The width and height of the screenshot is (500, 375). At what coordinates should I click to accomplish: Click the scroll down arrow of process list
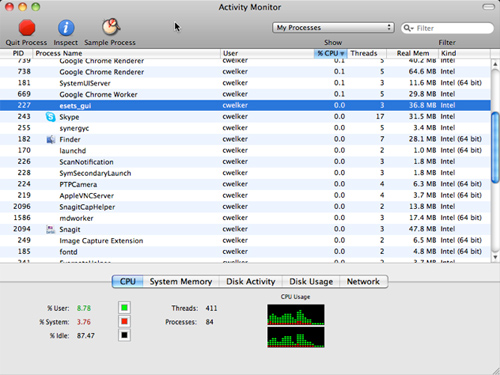tap(495, 257)
